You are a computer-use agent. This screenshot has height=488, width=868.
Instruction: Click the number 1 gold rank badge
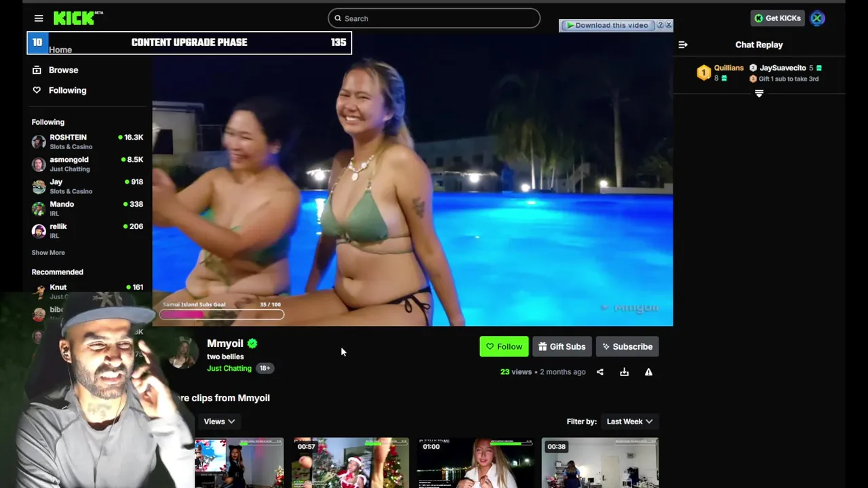[704, 73]
